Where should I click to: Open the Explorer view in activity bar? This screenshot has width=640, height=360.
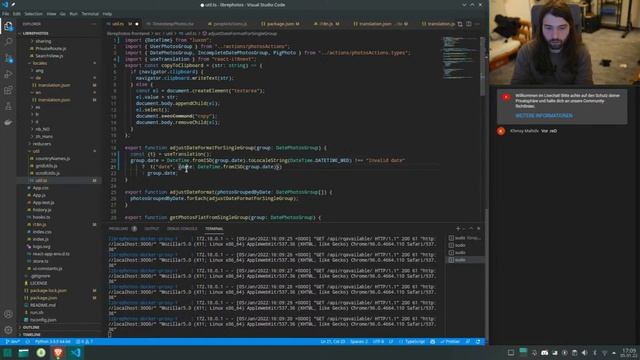tap(8, 26)
